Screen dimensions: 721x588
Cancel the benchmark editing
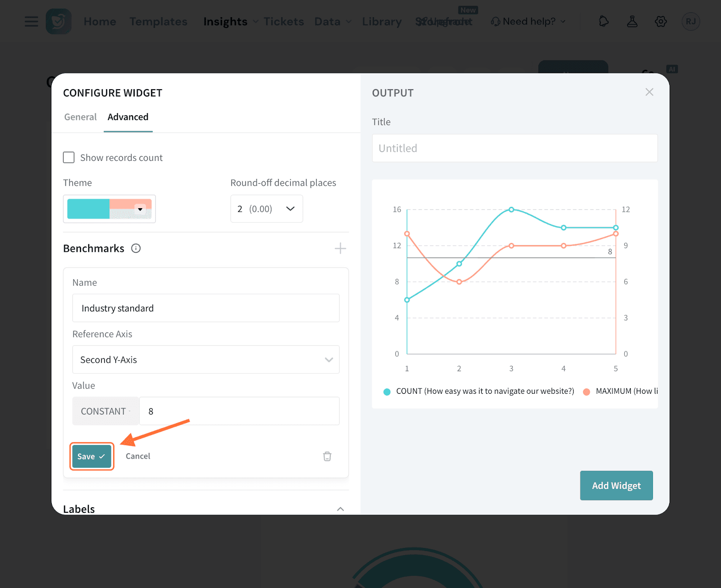click(x=138, y=456)
